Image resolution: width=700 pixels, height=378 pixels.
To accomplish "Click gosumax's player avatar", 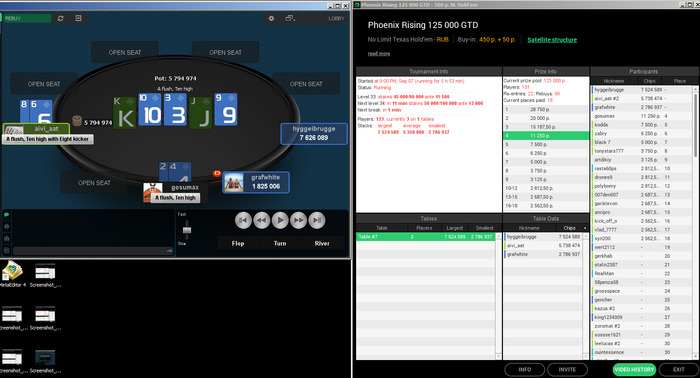I will pos(152,192).
